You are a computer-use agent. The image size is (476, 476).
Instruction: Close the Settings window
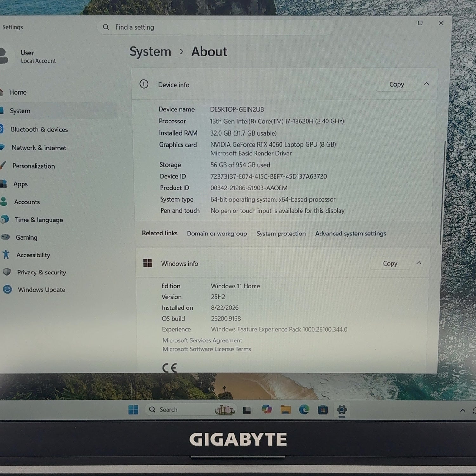(x=441, y=23)
